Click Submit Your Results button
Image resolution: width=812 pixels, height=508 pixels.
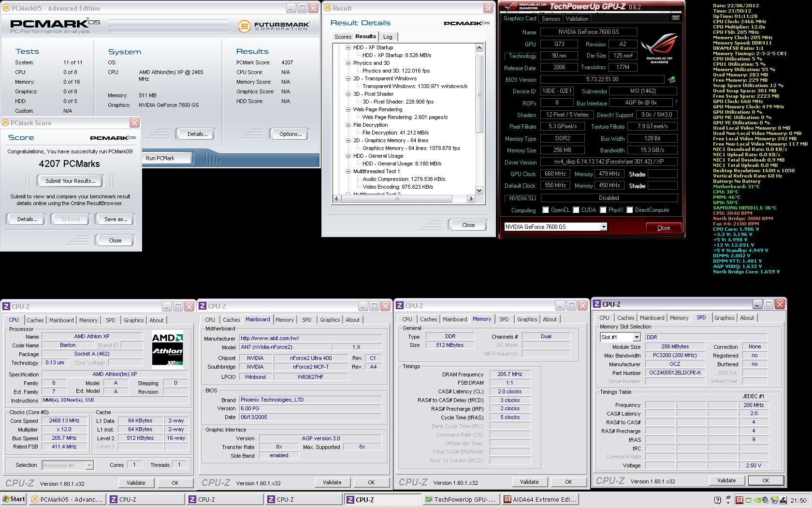(71, 181)
